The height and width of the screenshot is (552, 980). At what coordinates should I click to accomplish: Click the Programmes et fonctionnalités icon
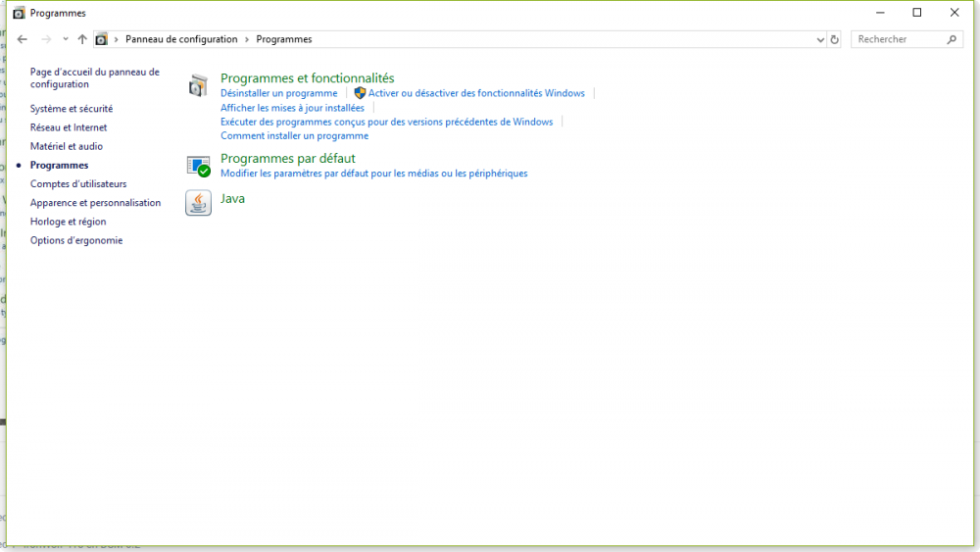tap(198, 85)
